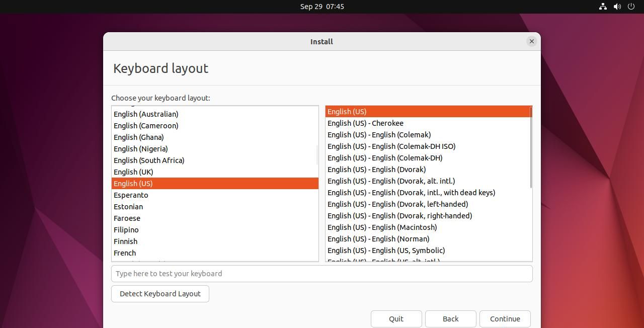Close the Install window with X button

[x=531, y=41]
